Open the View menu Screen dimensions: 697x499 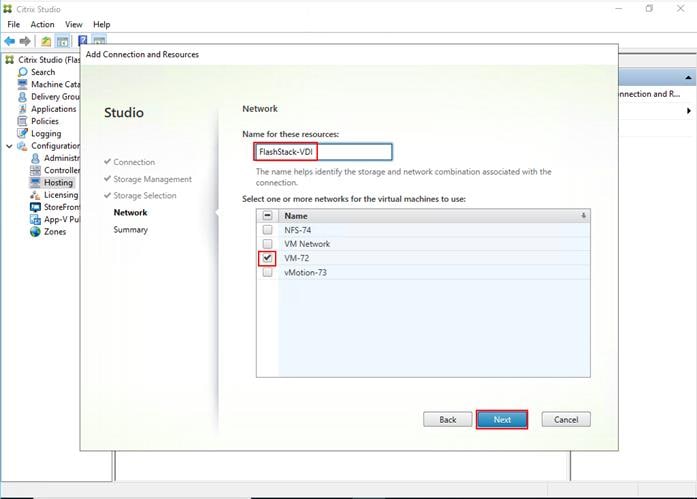(73, 24)
